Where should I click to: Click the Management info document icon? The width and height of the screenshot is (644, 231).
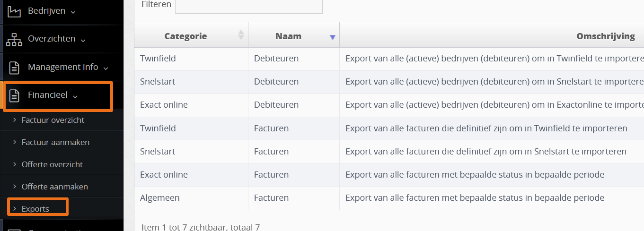pos(15,68)
